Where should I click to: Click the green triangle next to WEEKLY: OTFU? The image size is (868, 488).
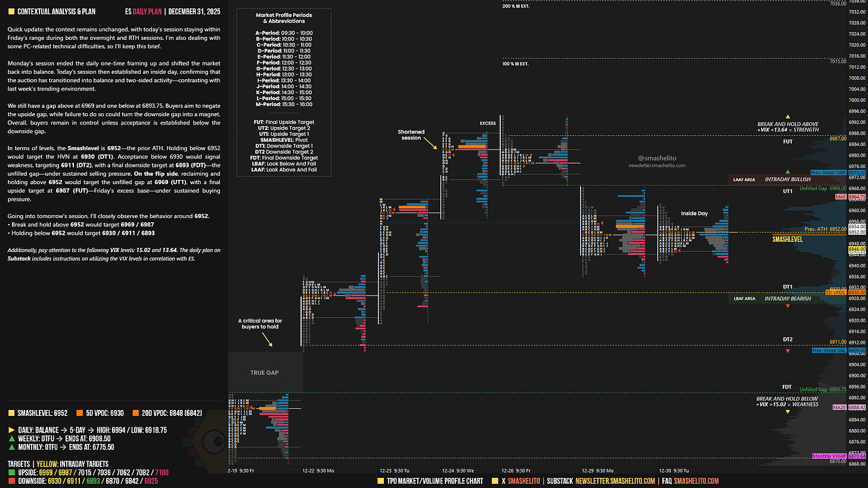(x=11, y=438)
